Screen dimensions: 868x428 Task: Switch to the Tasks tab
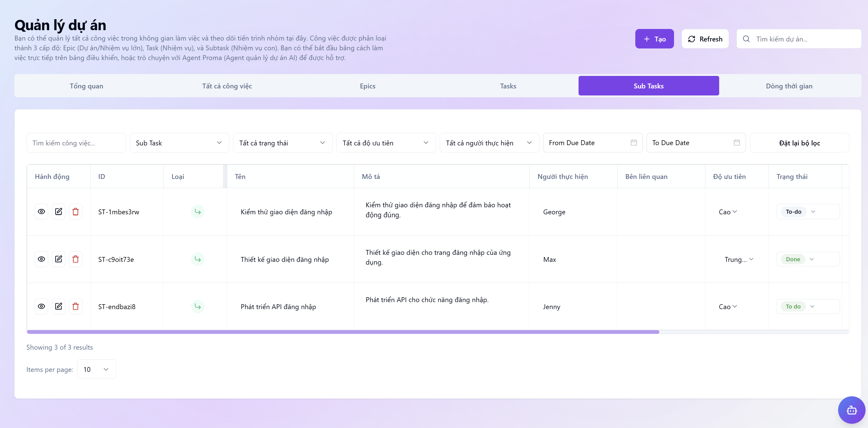[x=508, y=86]
